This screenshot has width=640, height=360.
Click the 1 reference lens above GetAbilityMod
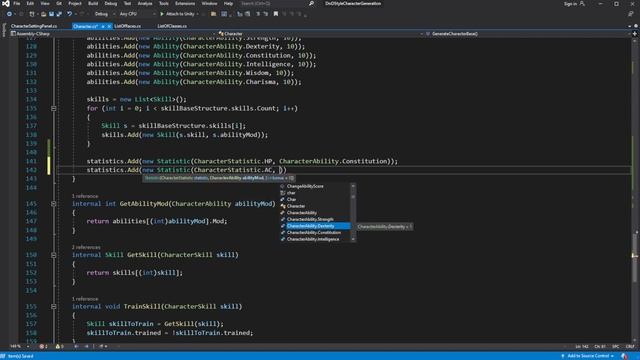pos(85,196)
